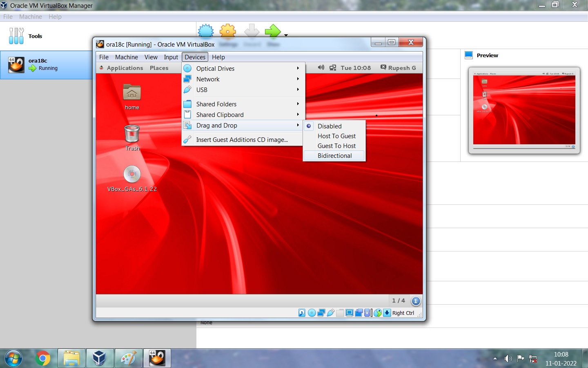Image resolution: width=588 pixels, height=368 pixels.
Task: Open File menu in VirtualBox Manager
Action: click(x=8, y=17)
